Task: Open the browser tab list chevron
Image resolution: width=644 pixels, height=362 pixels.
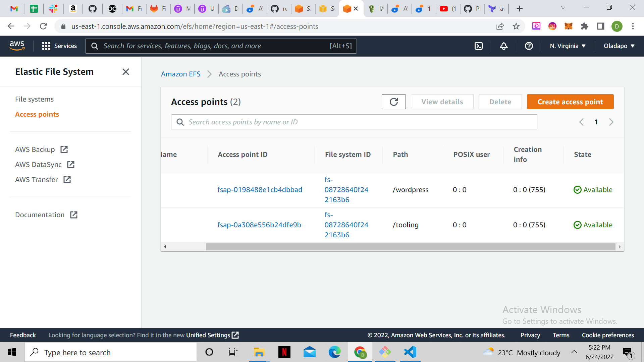Action: pyautogui.click(x=563, y=7)
